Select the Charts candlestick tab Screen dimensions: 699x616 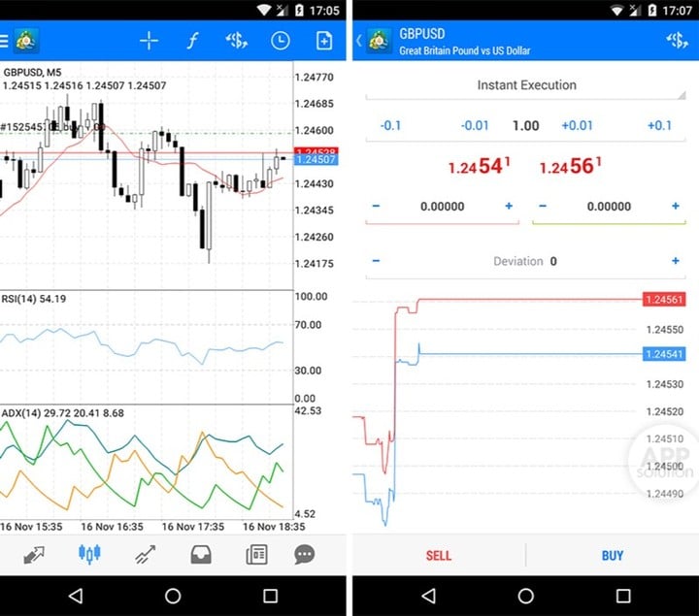[89, 554]
